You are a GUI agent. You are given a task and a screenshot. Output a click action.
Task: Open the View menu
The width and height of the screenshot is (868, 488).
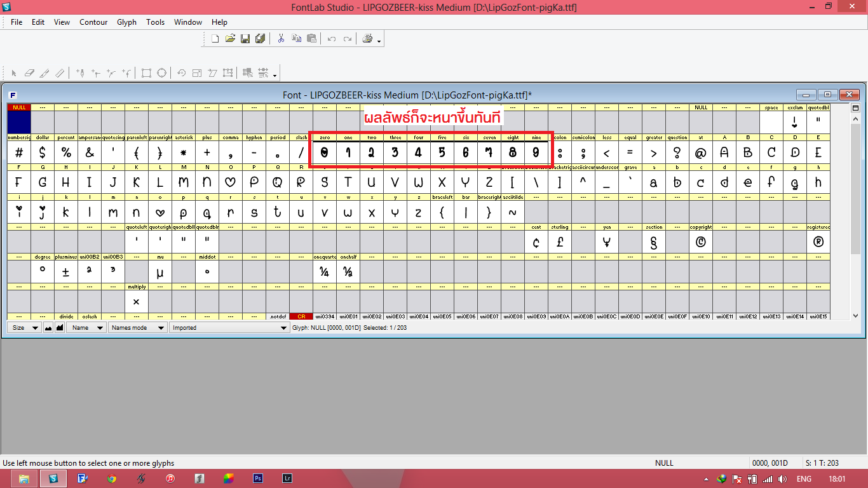(62, 22)
